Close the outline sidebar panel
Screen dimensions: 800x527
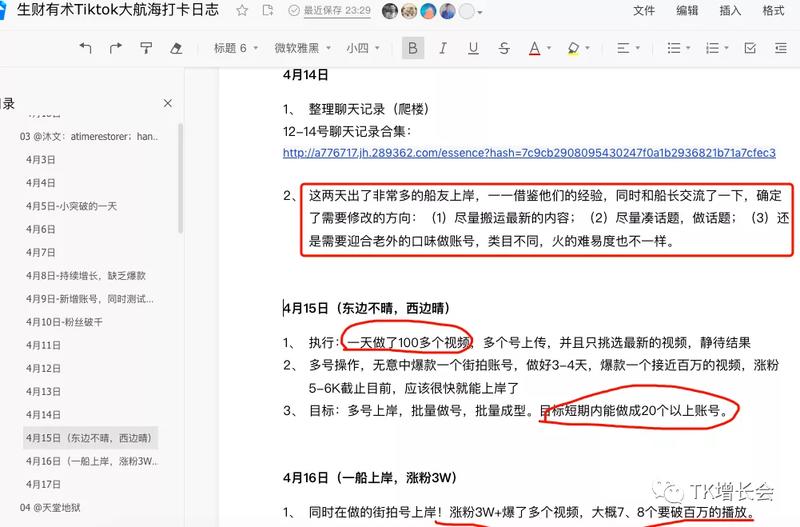pyautogui.click(x=167, y=103)
